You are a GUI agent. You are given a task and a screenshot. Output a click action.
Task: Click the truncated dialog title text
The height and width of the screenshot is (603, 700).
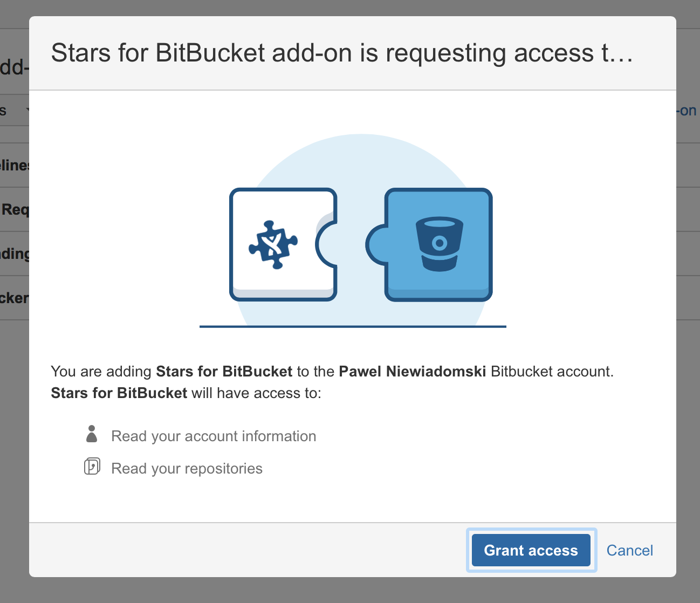[x=342, y=53]
